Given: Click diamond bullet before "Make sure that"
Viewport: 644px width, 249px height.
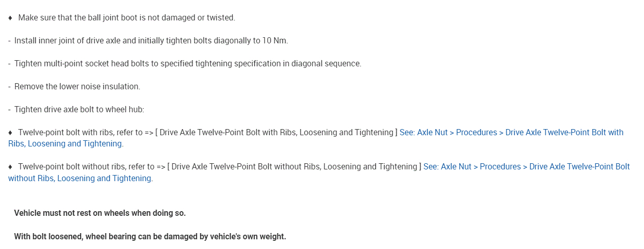Looking at the screenshot, I should click(x=10, y=18).
